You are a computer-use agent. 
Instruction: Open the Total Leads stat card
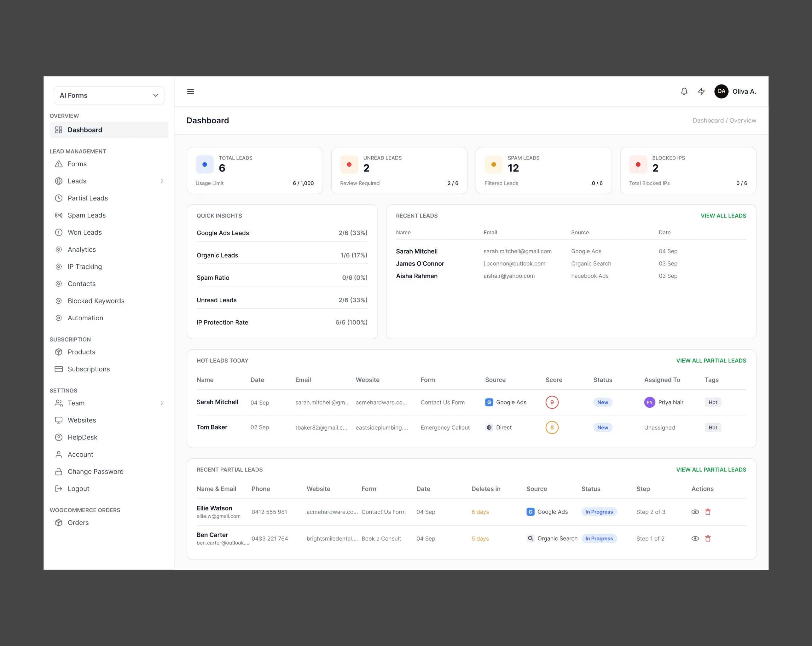click(x=255, y=171)
